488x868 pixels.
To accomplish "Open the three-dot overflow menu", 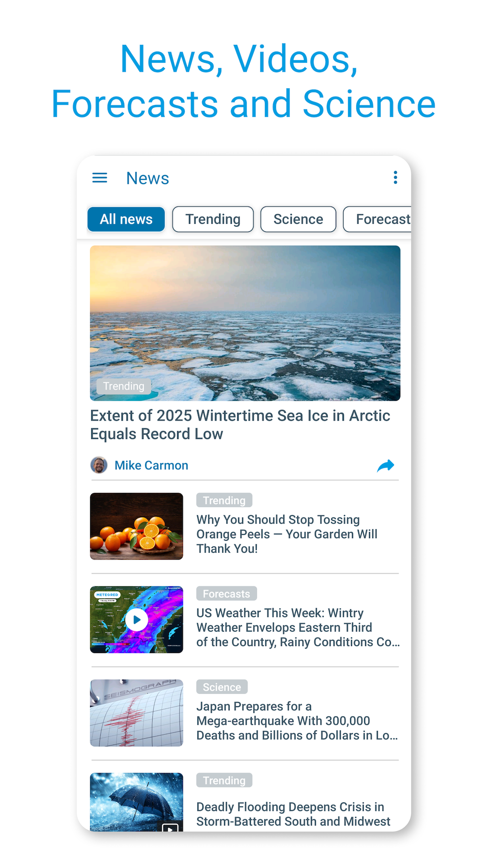I will (x=395, y=178).
